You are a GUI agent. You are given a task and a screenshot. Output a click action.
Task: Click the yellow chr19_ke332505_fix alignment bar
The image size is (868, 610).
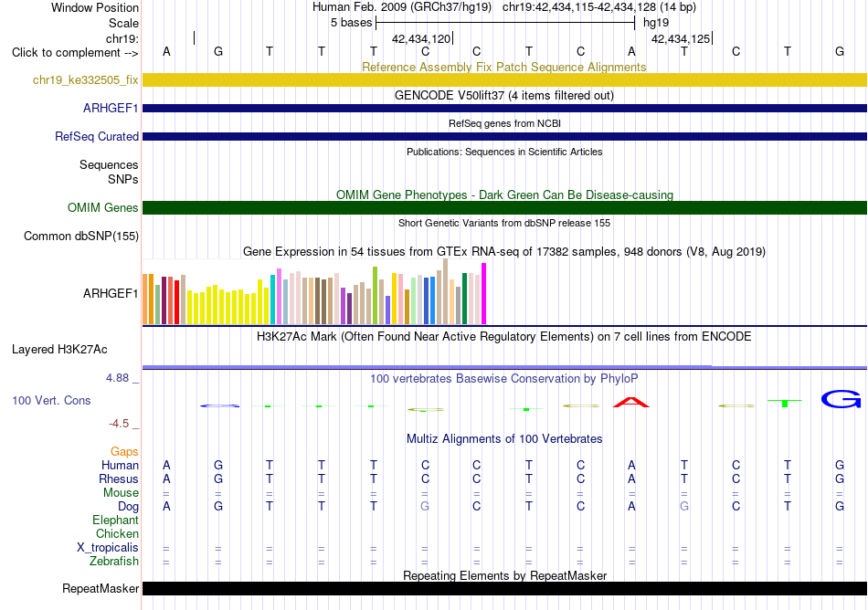click(x=505, y=80)
